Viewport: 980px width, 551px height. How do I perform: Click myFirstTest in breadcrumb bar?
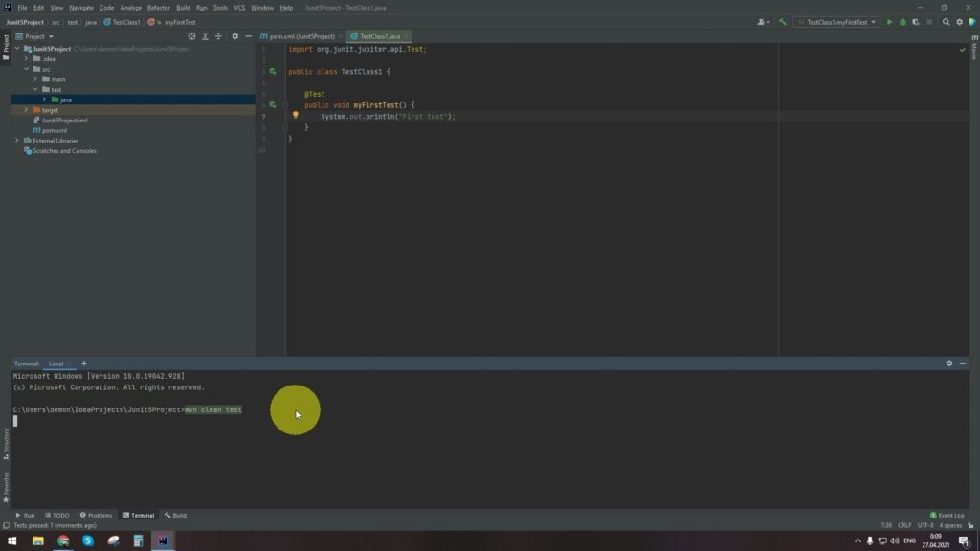click(x=180, y=22)
